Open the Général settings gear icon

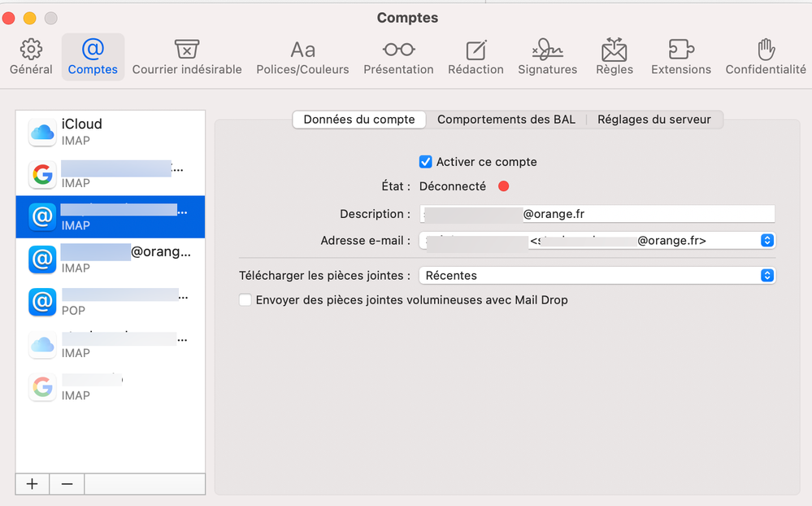click(x=31, y=50)
